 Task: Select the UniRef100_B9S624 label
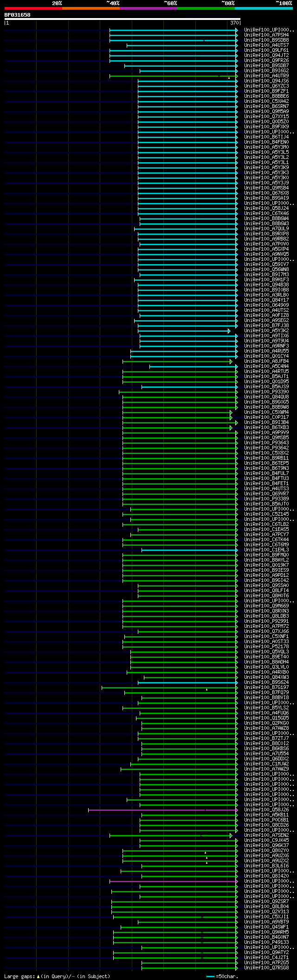coord(266,682)
